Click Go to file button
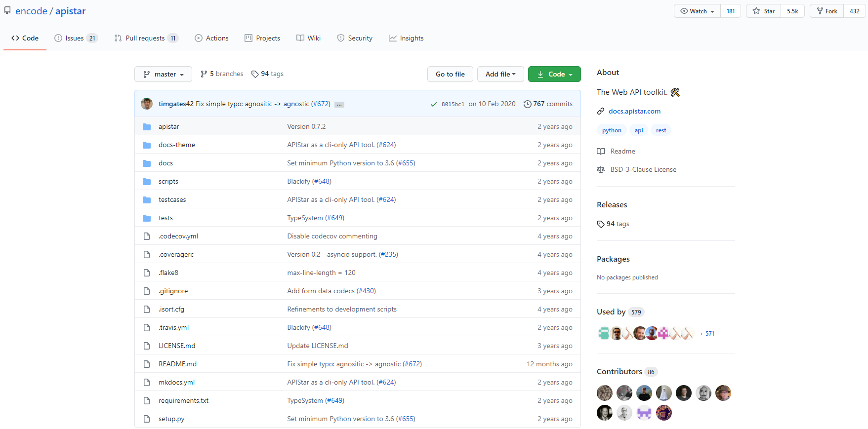Viewport: 868px width, 429px height. coord(450,74)
